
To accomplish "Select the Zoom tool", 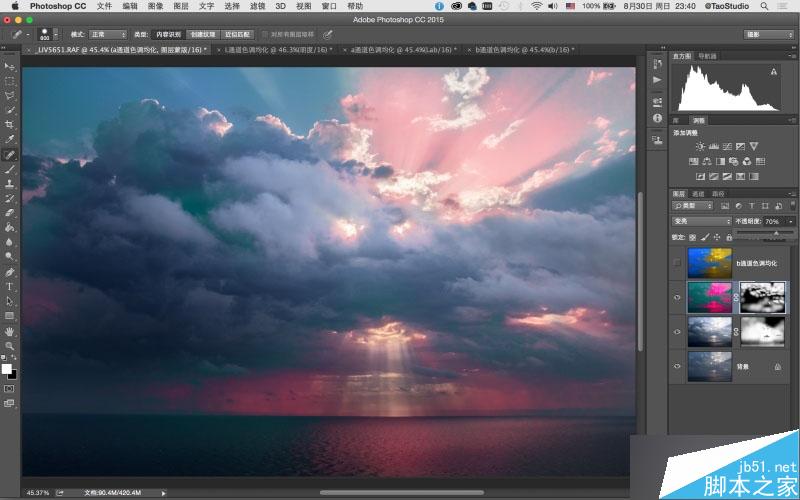I will pyautogui.click(x=9, y=345).
